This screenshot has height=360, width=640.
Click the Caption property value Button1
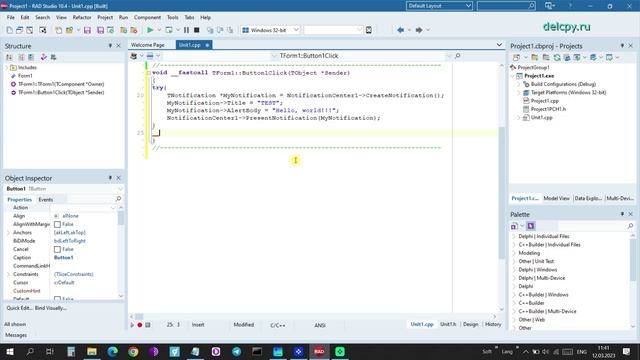(x=64, y=258)
